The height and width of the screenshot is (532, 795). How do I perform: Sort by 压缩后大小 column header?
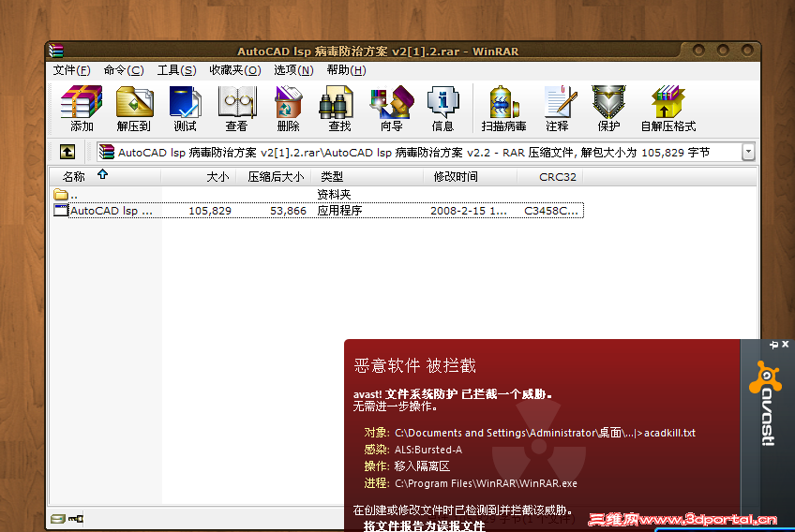click(274, 176)
